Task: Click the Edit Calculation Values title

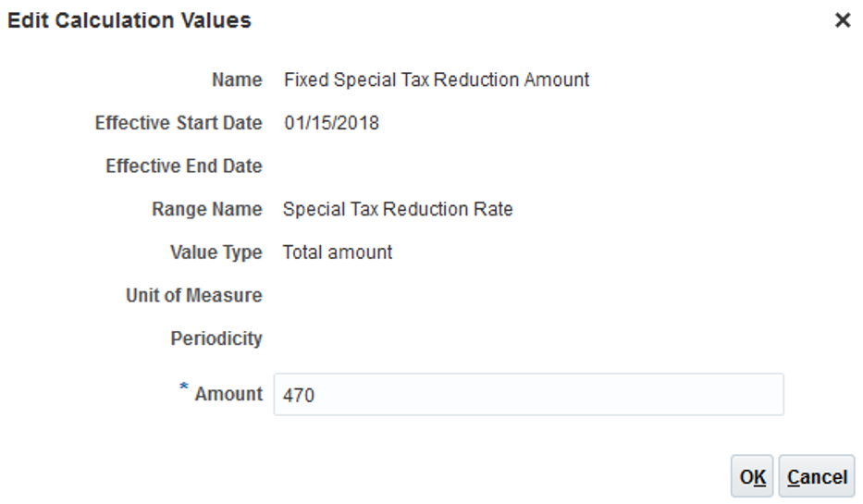Action: pos(129,20)
